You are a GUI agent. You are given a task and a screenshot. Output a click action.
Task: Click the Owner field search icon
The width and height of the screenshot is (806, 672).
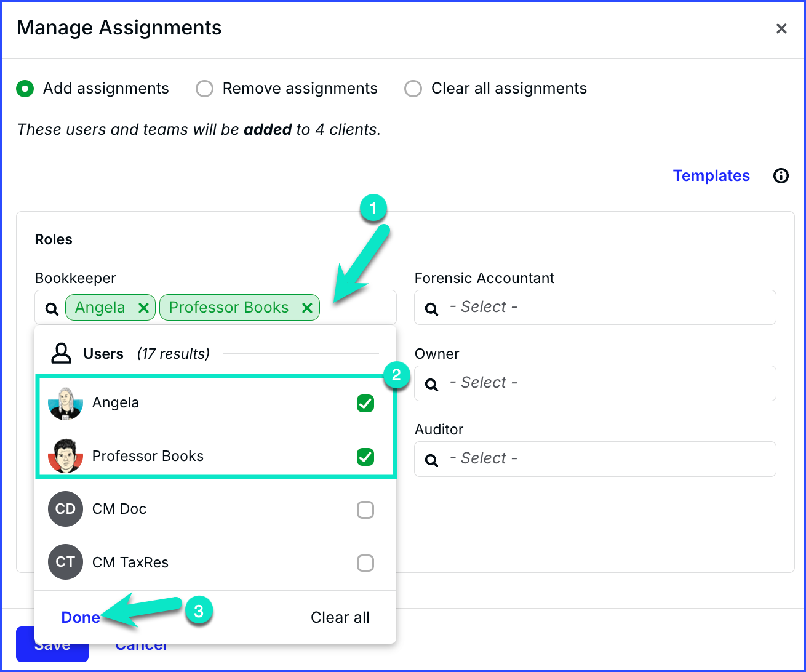click(x=432, y=384)
